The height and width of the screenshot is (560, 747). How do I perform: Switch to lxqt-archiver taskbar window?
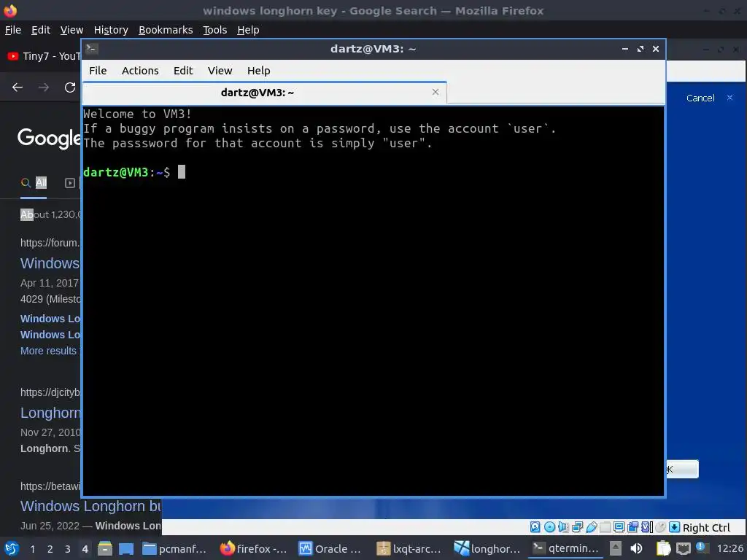coord(409,549)
